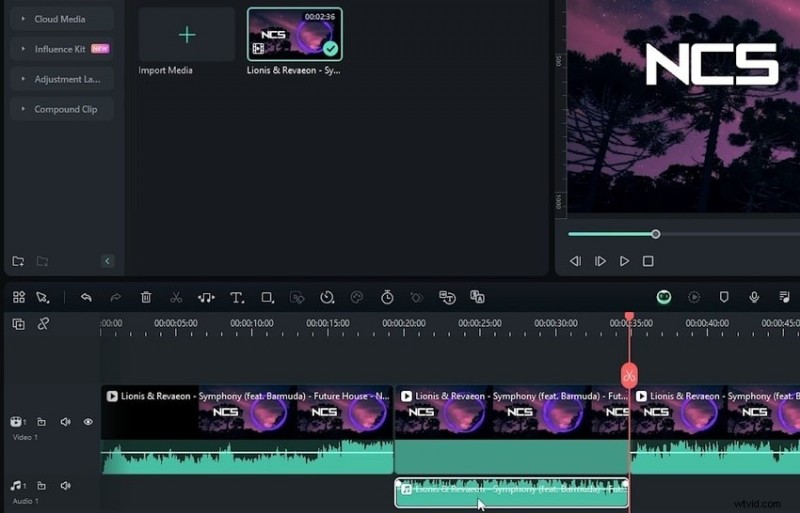Screen dimensions: 800x513
Task: Toggle the auto-ripple link icon
Action: (x=43, y=324)
